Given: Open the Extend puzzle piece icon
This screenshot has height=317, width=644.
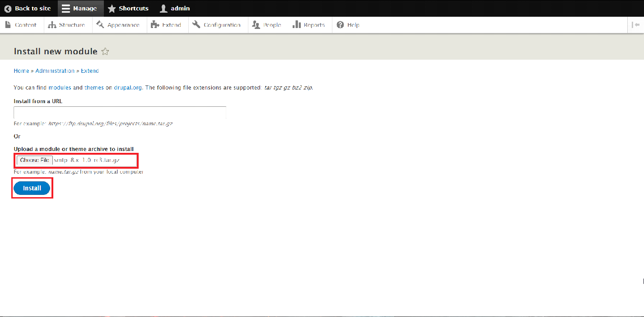Looking at the screenshot, I should (x=155, y=25).
